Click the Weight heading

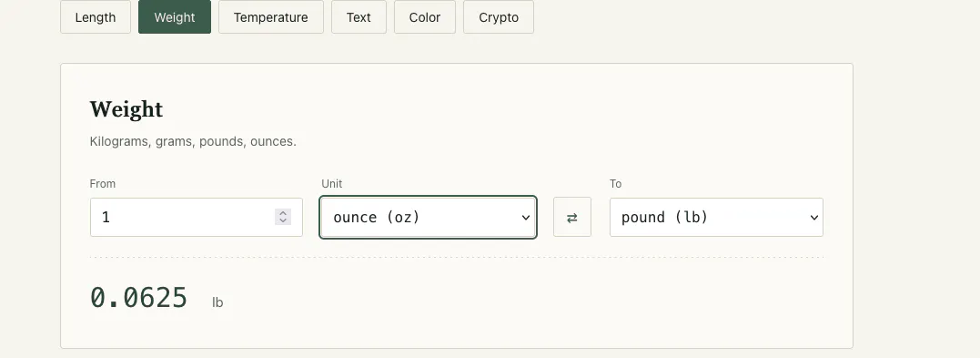(126, 109)
